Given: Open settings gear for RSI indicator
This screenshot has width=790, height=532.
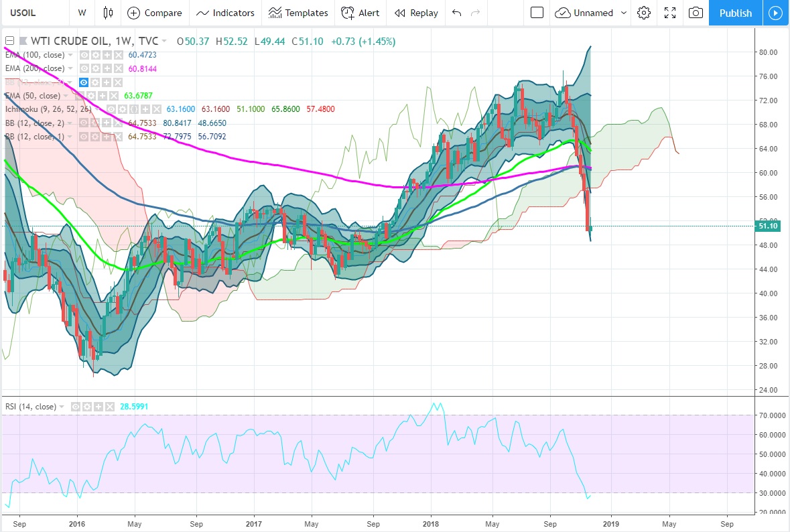Looking at the screenshot, I should coord(88,407).
